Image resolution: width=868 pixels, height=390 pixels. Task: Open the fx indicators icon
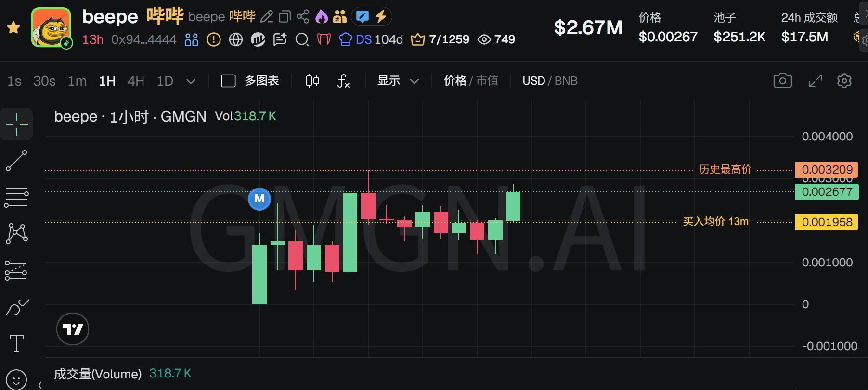[343, 81]
